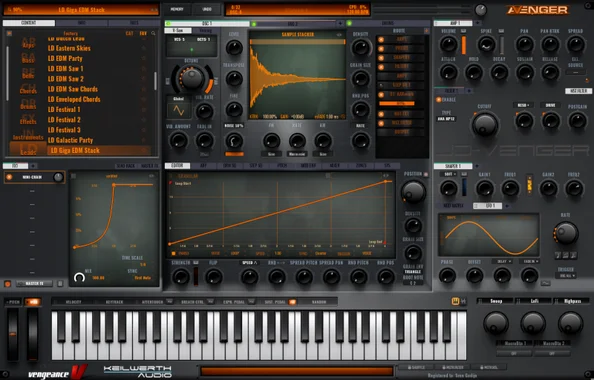Viewport: 594px width, 380px height.
Task: Click the preset list scrollbar handle
Action: tap(155, 81)
